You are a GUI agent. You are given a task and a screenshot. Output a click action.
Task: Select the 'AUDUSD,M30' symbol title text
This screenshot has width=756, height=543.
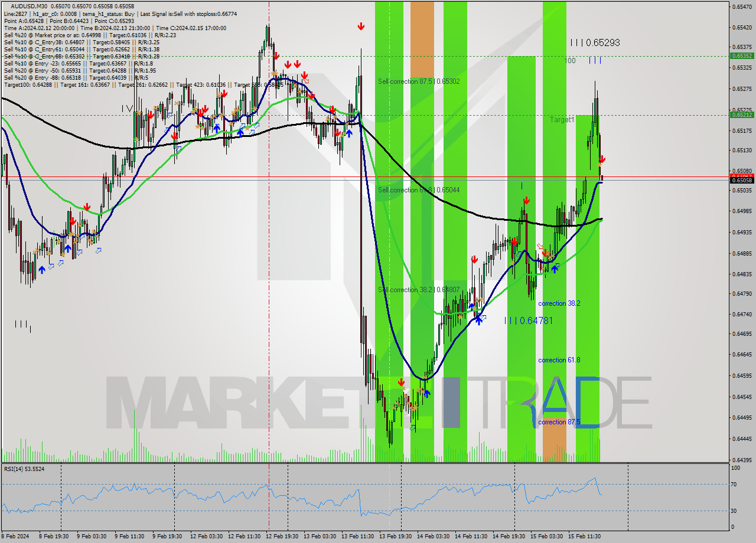(x=28, y=6)
